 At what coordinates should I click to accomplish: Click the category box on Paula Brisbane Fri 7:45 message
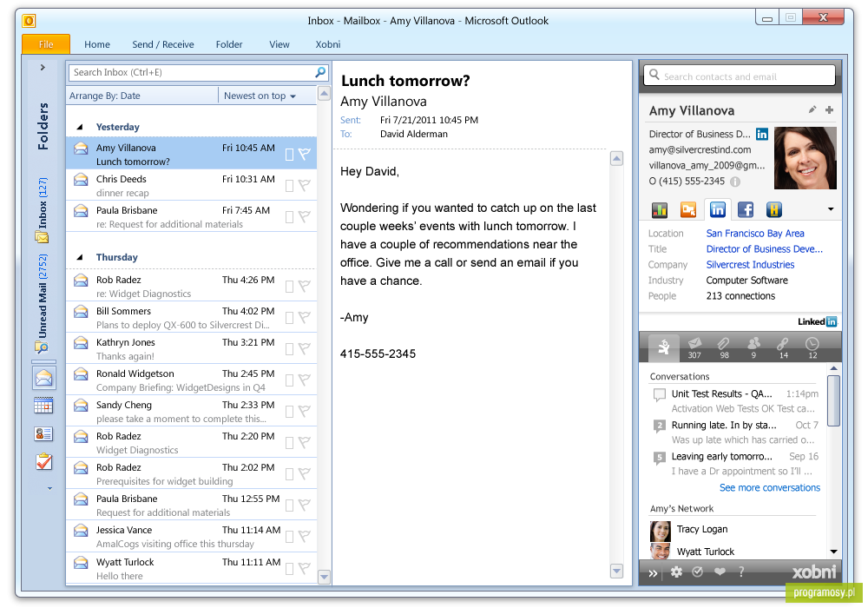coord(289,217)
